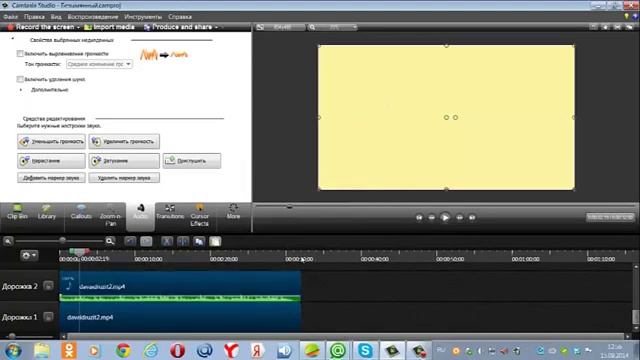Click the volume up button

tap(124, 142)
